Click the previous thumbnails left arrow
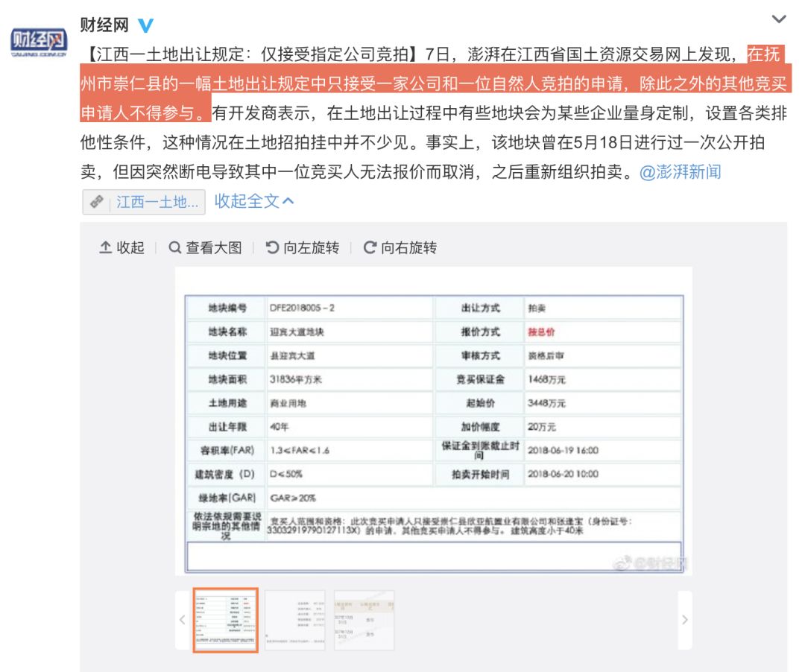The image size is (805, 672). coord(183,620)
